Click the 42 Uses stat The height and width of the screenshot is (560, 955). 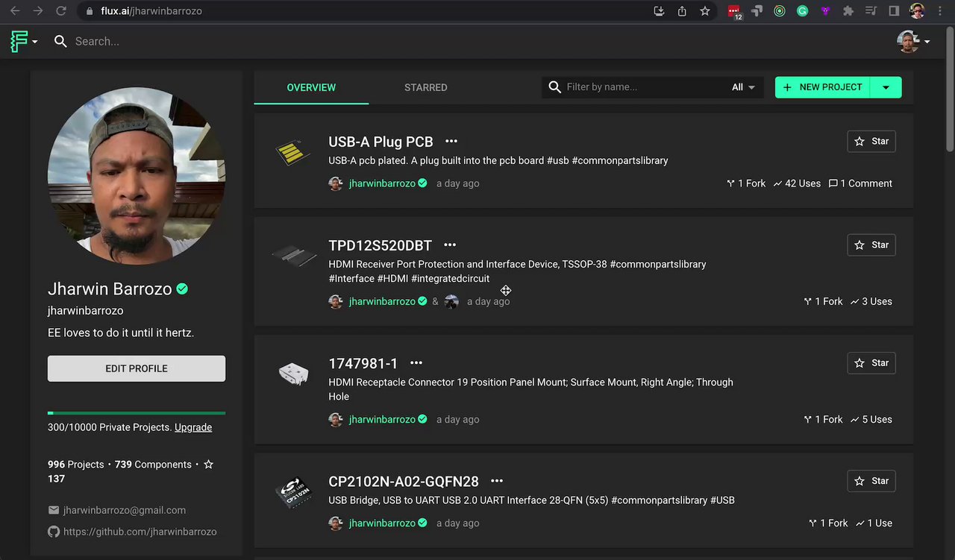pos(797,183)
